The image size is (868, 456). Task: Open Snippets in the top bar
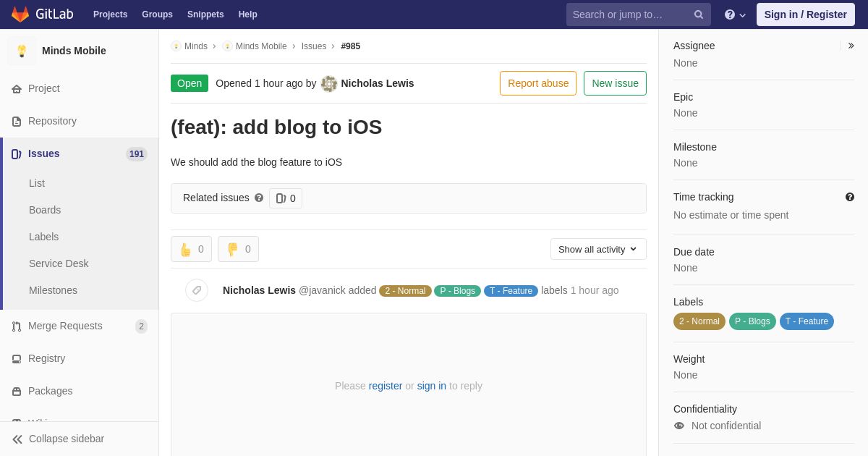tap(205, 14)
